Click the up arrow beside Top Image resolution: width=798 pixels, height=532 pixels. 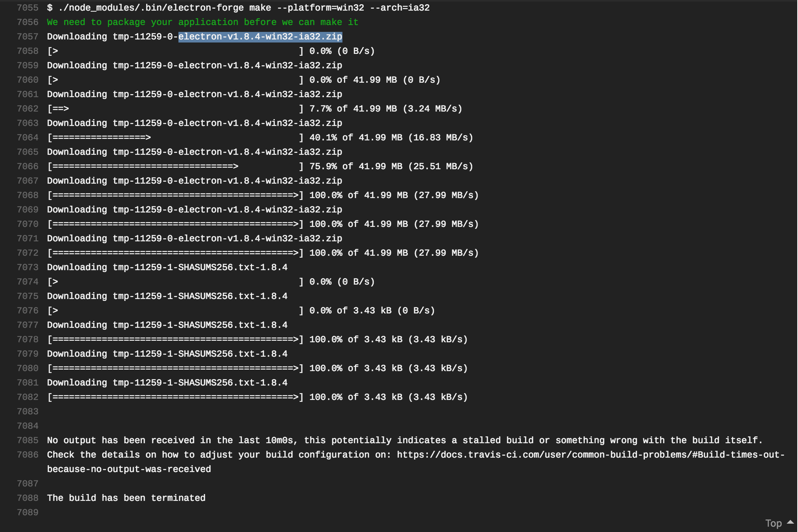click(790, 522)
